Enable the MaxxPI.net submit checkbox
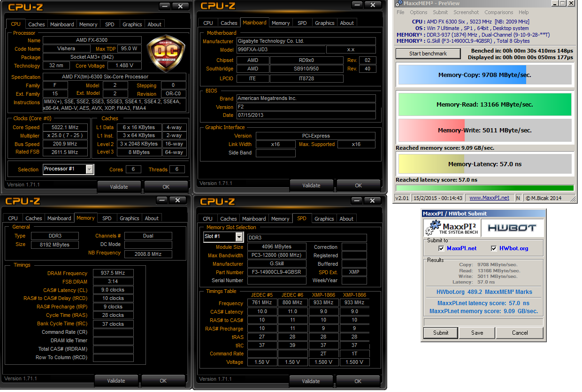Viewport: 582px width, 392px height. pos(441,248)
